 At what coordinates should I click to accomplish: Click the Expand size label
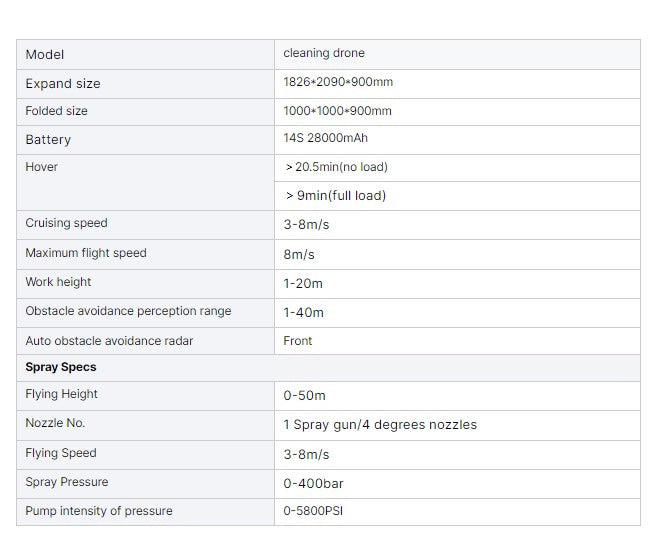coord(63,84)
